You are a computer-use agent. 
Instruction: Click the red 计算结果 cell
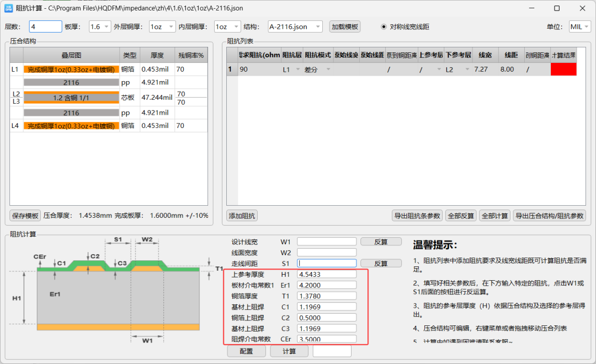tap(563, 69)
